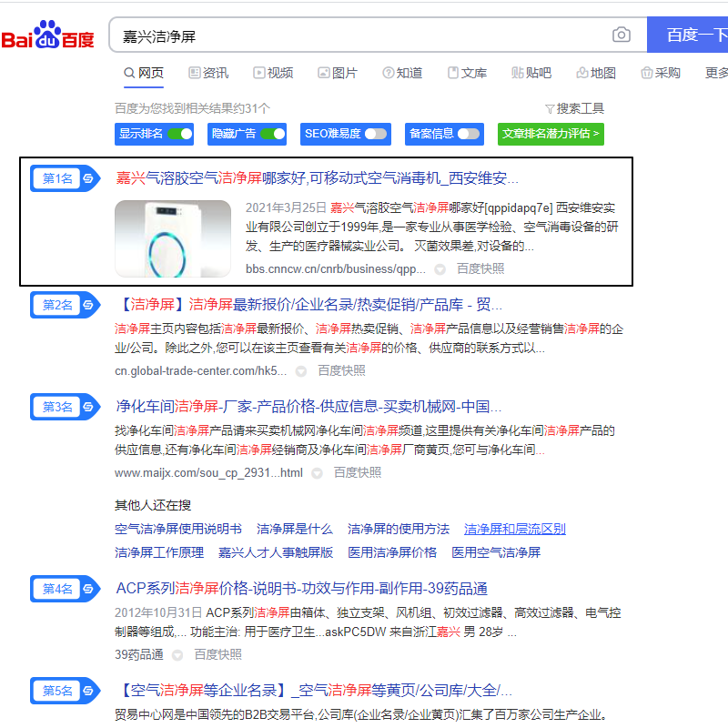The image size is (728, 728).
Task: Click the 第2名 rank badge icon
Action: pos(65,305)
